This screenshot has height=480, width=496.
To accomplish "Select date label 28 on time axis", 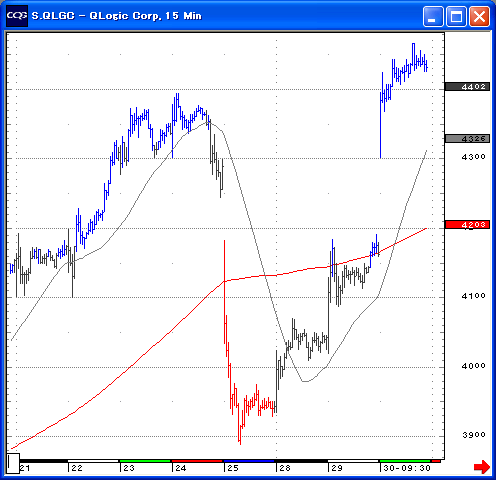I will click(285, 468).
